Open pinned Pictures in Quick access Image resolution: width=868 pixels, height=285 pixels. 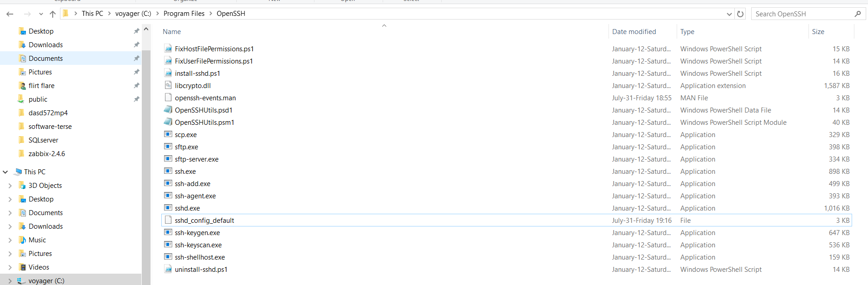point(40,72)
